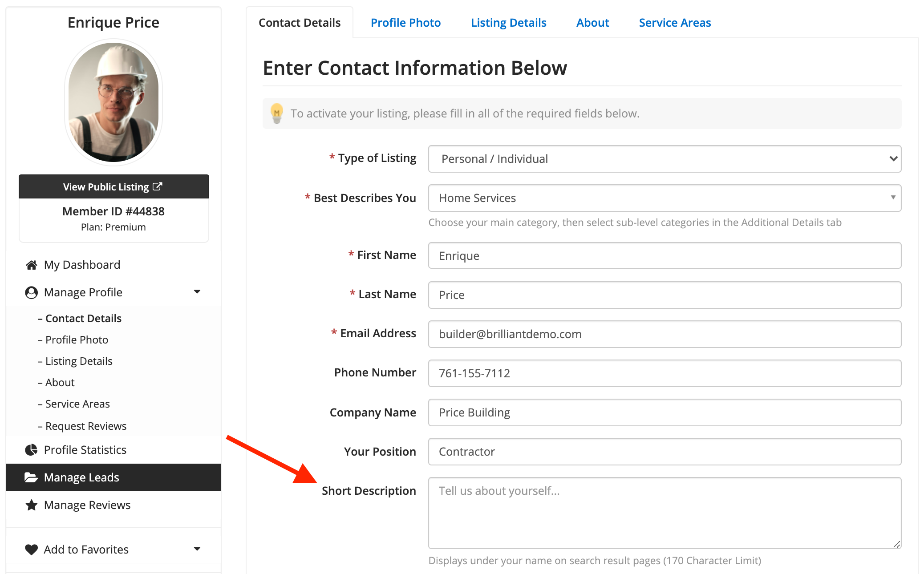This screenshot has width=924, height=574.
Task: Open the Type of Listing dropdown
Action: (x=665, y=159)
